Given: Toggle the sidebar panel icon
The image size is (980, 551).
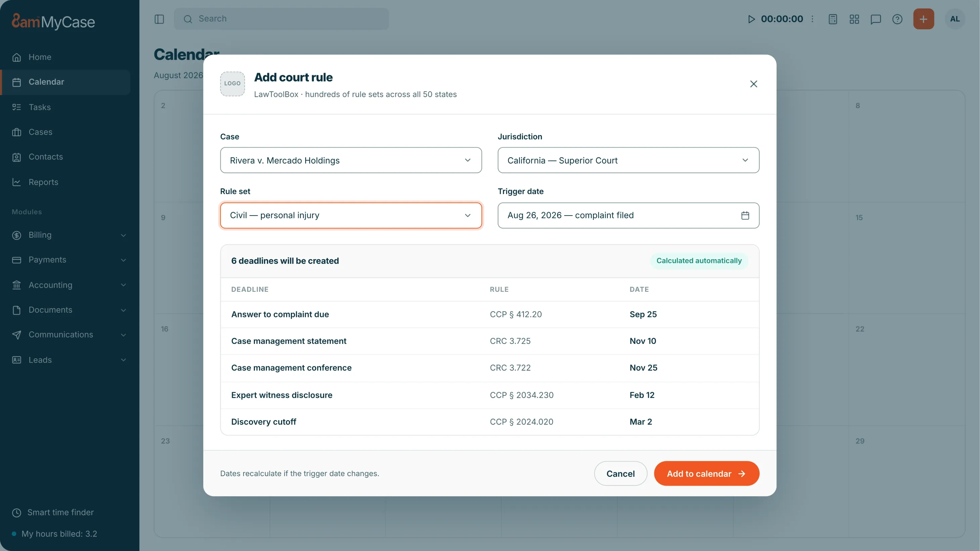Looking at the screenshot, I should point(160,19).
